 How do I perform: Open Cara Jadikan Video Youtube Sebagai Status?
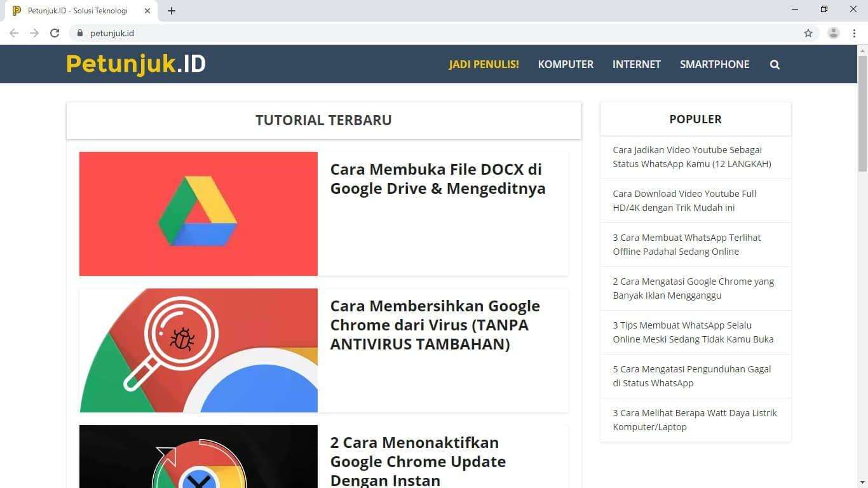(x=692, y=157)
